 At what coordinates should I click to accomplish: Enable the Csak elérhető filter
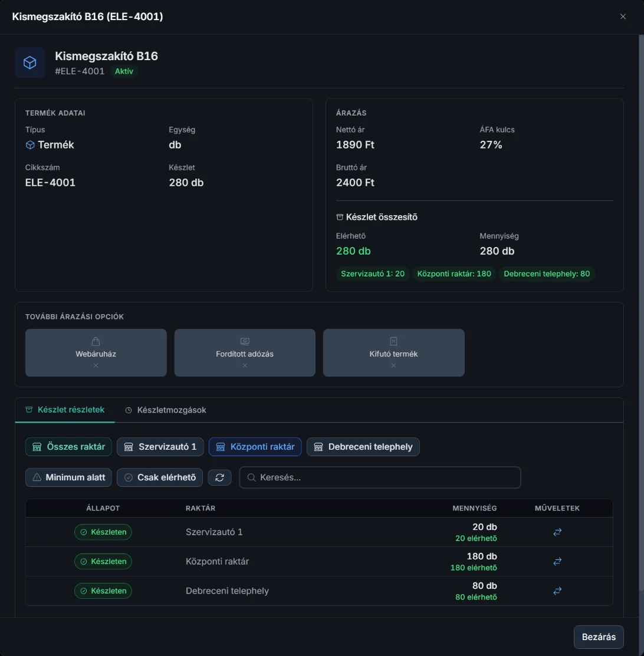160,477
